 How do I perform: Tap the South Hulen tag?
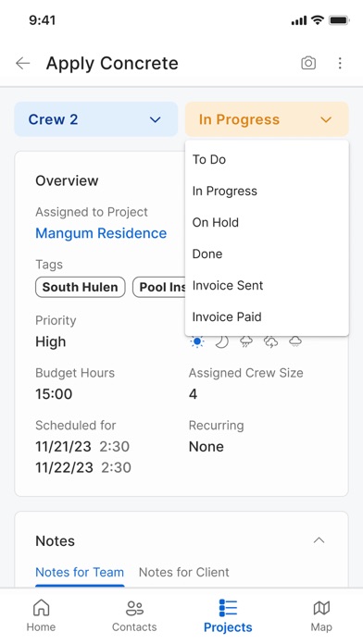click(x=81, y=287)
